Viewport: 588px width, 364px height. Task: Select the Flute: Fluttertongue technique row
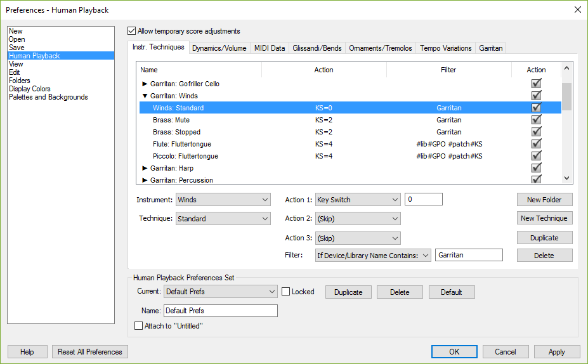pos(350,144)
